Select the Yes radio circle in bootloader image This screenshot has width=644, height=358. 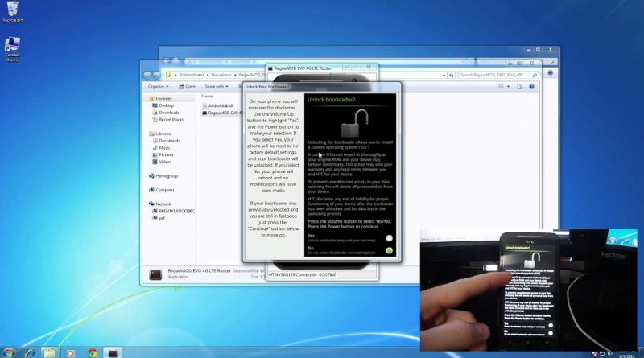pos(390,237)
